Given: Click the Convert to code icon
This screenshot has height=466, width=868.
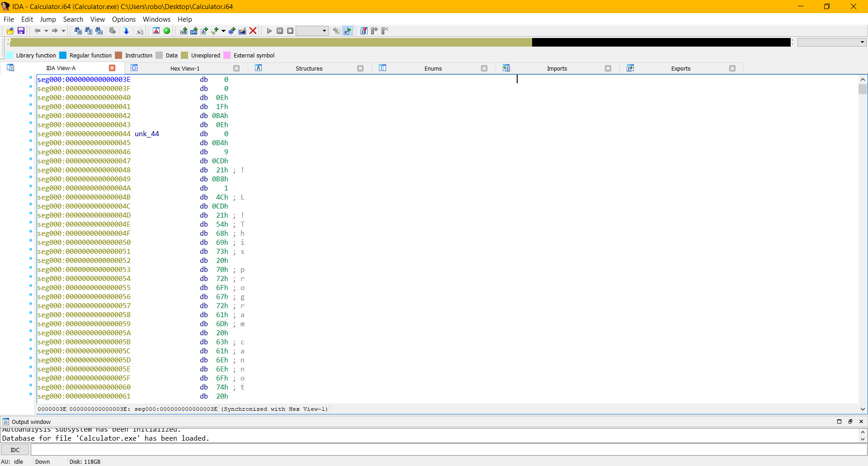Looking at the screenshot, I should (184, 31).
